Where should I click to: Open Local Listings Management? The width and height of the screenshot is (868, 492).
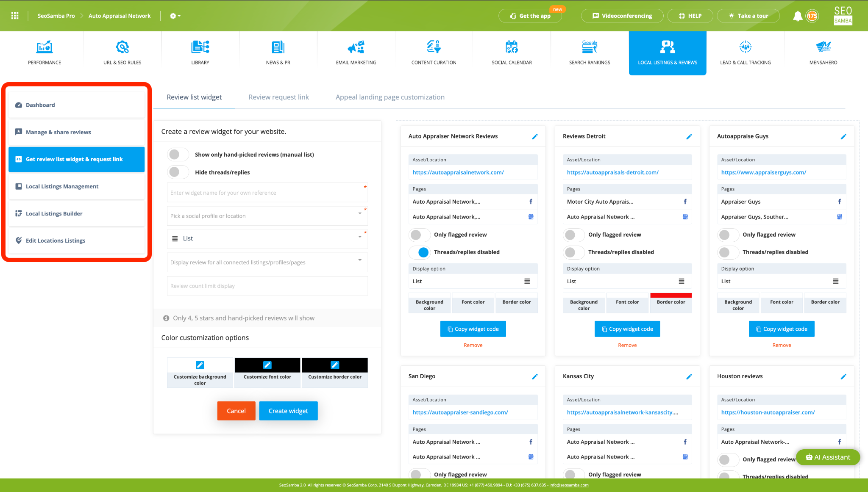tap(77, 186)
